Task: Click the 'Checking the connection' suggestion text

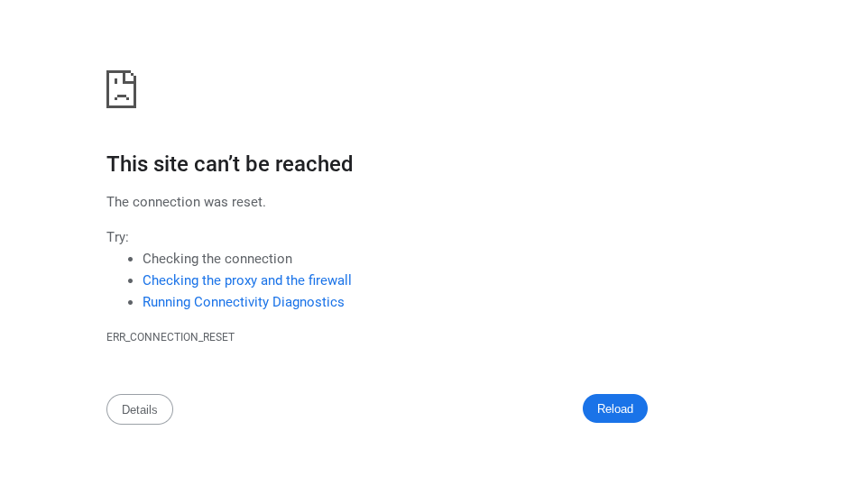Action: [216, 259]
